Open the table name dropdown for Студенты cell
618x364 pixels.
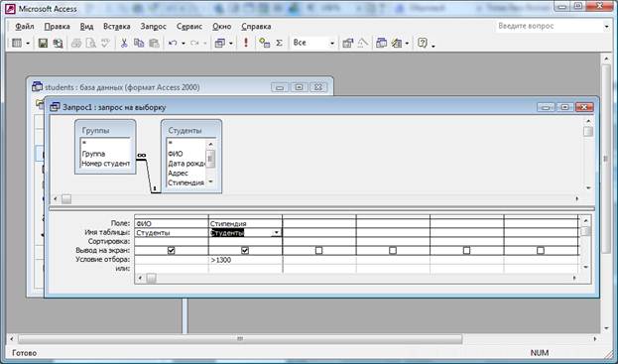pyautogui.click(x=277, y=232)
